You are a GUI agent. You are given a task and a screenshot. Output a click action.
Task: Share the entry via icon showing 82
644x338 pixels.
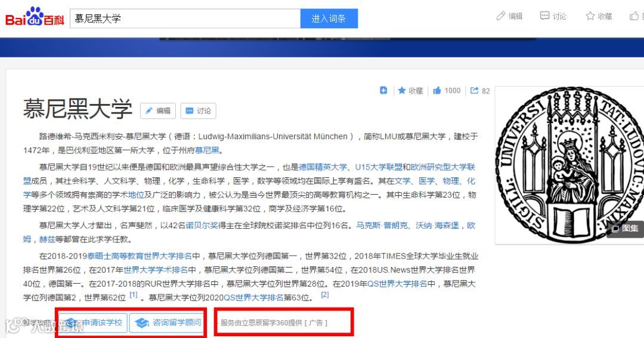479,90
